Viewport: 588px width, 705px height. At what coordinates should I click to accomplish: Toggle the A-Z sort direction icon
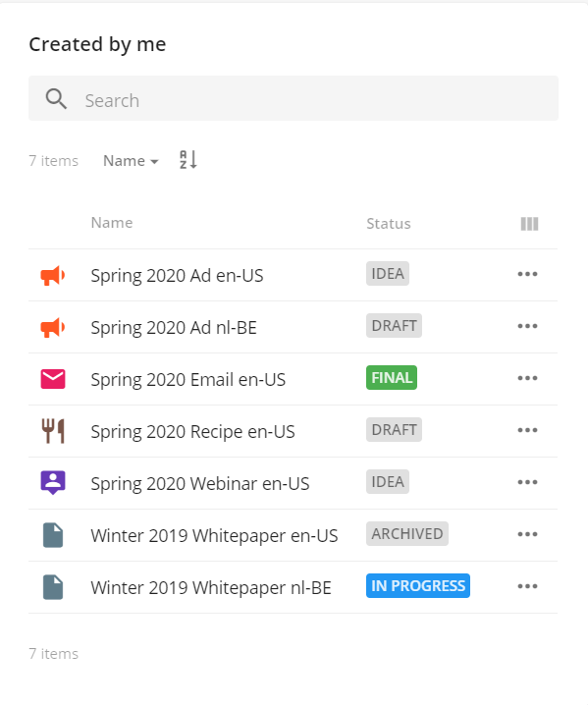(188, 160)
